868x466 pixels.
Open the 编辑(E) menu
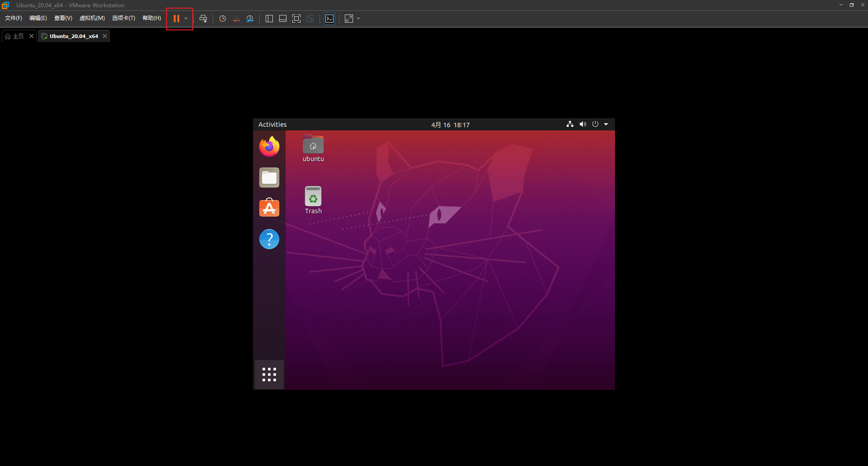click(38, 18)
